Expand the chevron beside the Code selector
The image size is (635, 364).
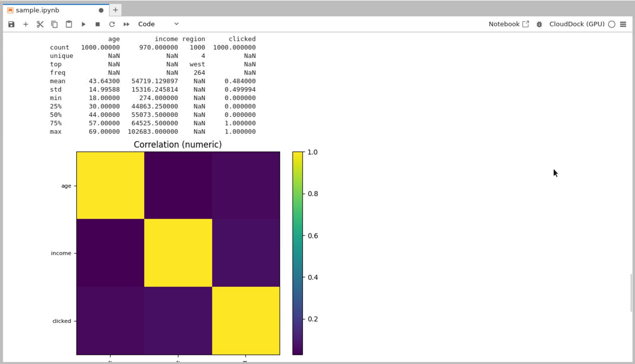[176, 24]
